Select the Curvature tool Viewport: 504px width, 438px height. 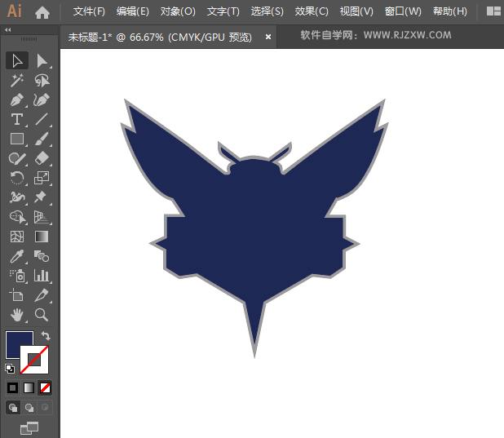click(x=42, y=100)
